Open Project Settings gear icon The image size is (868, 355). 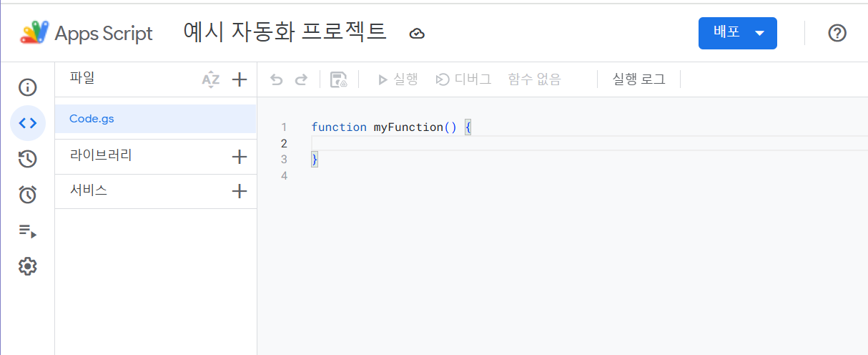(x=27, y=266)
